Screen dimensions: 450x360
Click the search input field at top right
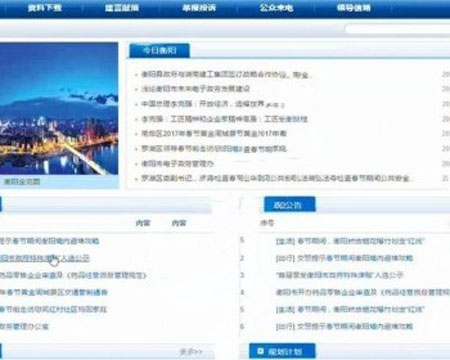click(x=397, y=29)
